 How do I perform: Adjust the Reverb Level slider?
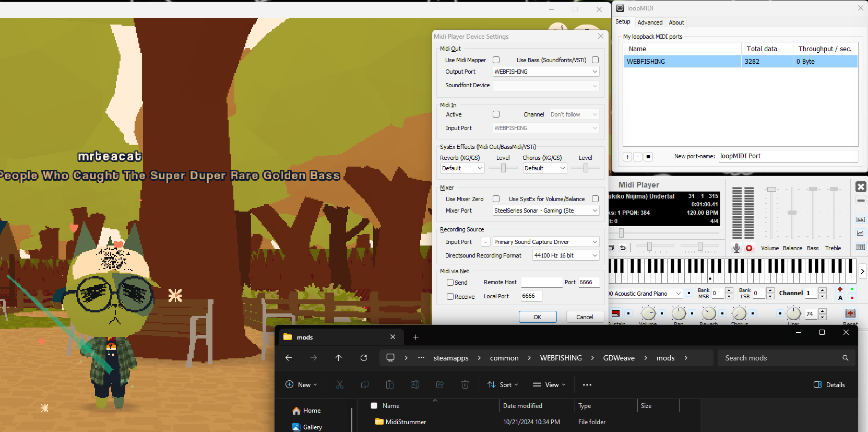point(503,168)
